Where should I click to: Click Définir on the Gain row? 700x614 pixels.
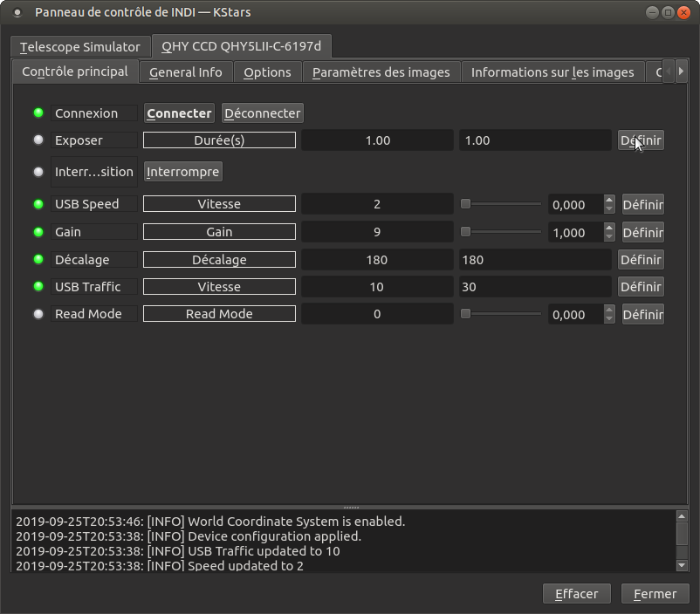pyautogui.click(x=643, y=233)
